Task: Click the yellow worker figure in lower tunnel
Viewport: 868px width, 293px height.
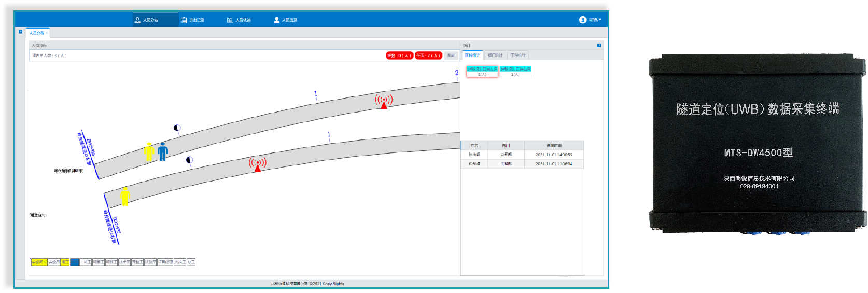Action: (125, 197)
